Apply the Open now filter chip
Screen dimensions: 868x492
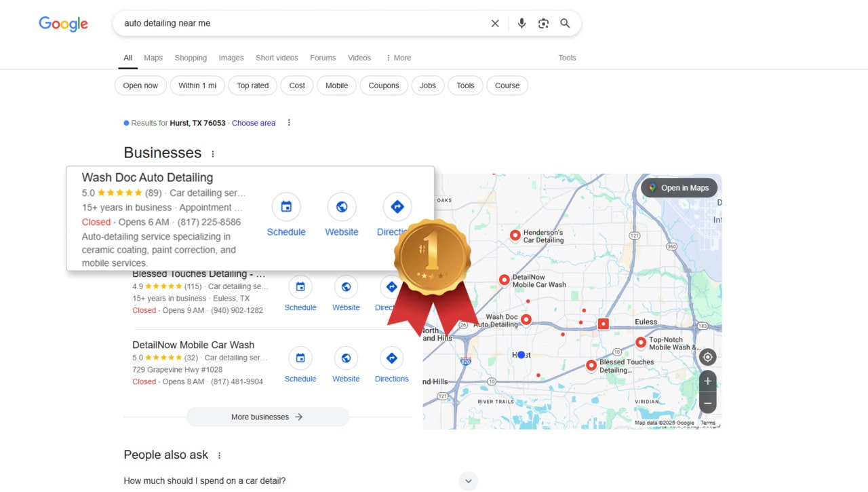pyautogui.click(x=140, y=86)
